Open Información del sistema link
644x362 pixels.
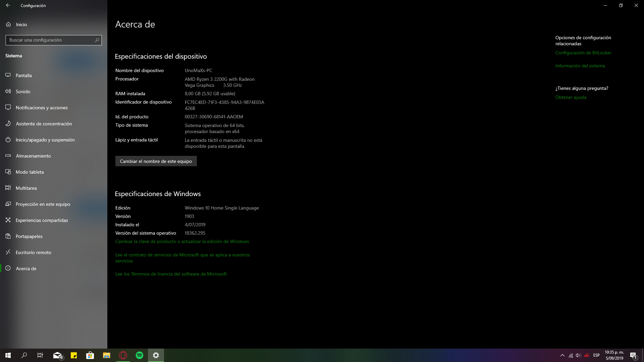point(580,66)
